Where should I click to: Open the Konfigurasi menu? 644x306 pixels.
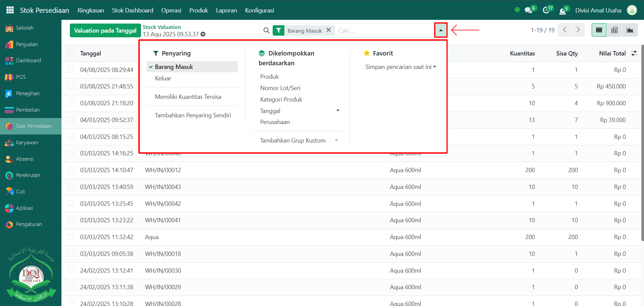(x=259, y=10)
